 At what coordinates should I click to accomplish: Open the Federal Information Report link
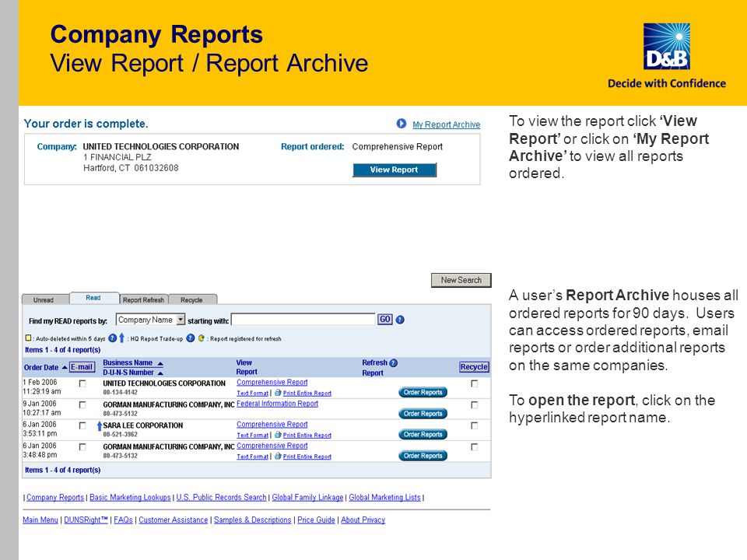277,404
